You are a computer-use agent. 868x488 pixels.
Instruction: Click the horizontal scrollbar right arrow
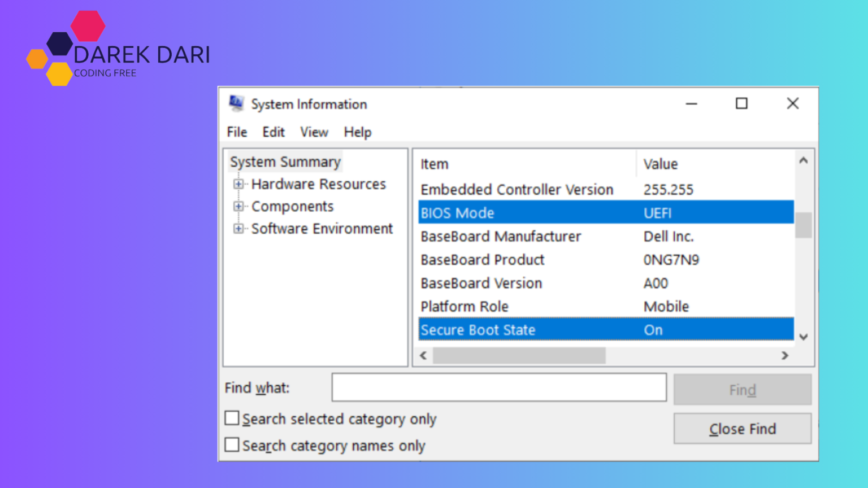785,356
